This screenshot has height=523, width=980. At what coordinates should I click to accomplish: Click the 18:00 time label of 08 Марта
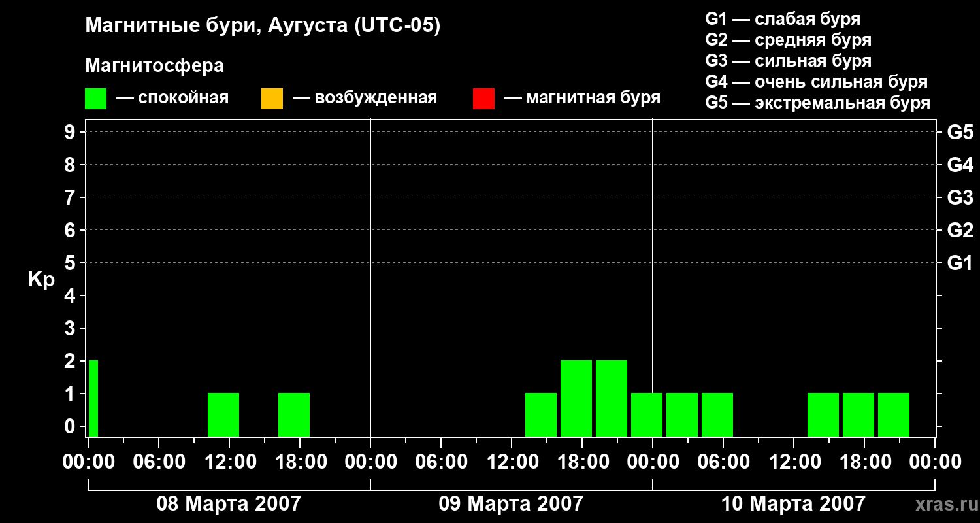[x=300, y=462]
